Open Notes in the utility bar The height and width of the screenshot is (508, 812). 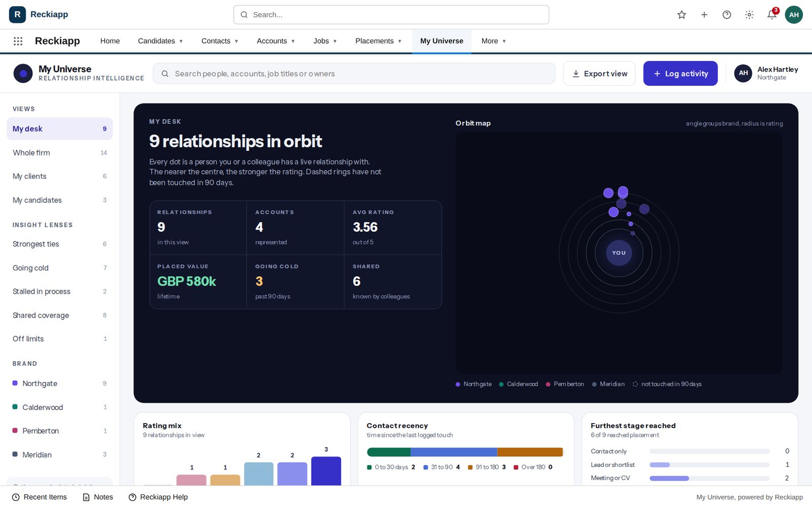(98, 497)
